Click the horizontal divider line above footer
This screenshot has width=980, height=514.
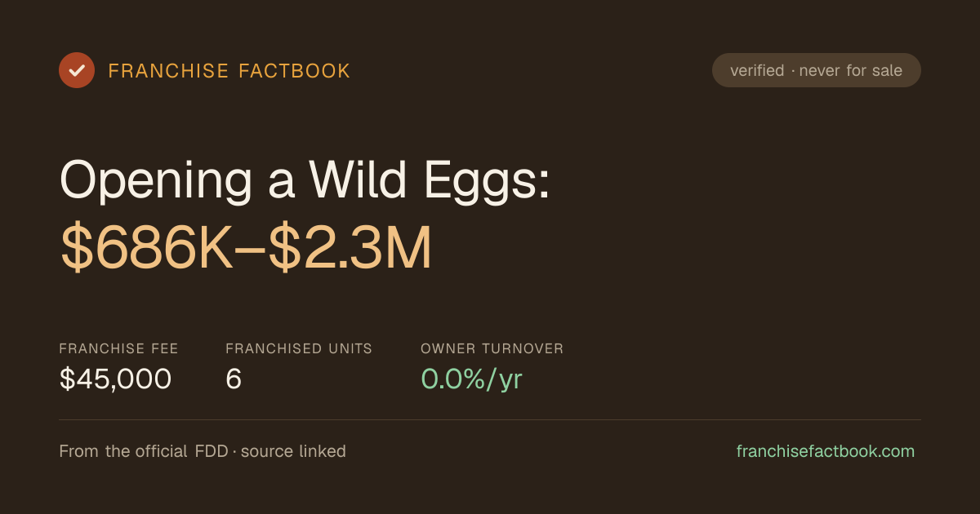[490, 420]
